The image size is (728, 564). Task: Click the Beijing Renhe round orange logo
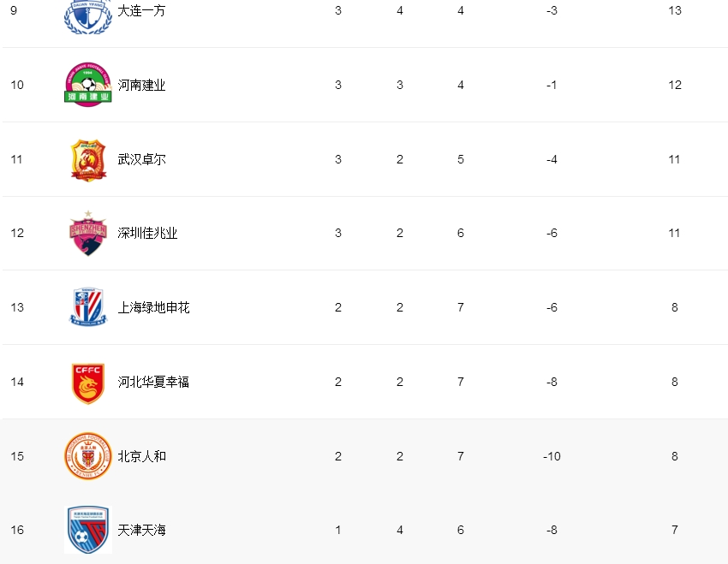click(x=88, y=456)
